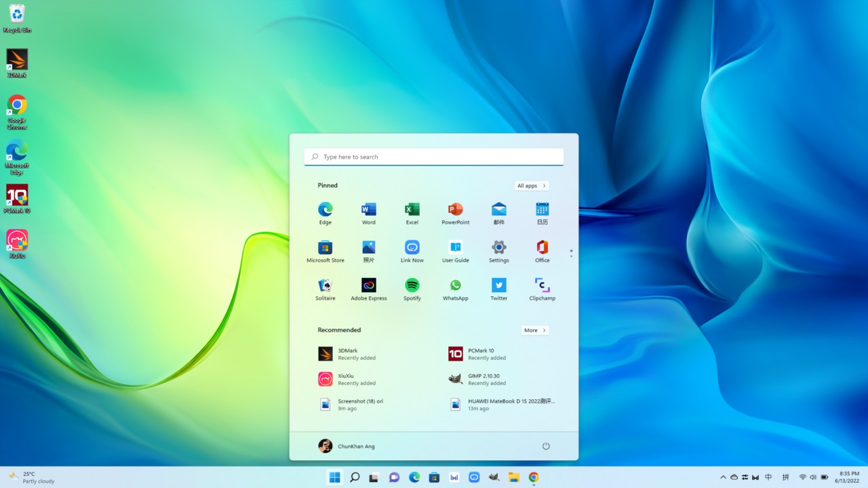Open GIMP from the taskbar
868x488 pixels.
click(494, 477)
